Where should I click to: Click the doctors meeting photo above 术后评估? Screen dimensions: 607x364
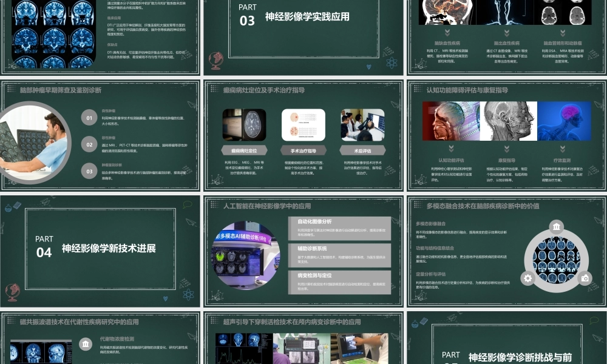coord(362,124)
